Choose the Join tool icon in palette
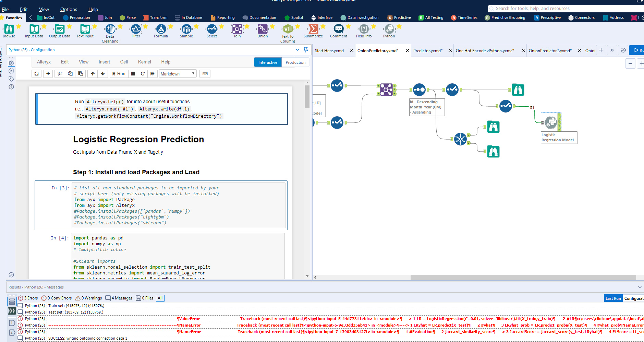Viewport: 644px width, 342px height. point(237,29)
